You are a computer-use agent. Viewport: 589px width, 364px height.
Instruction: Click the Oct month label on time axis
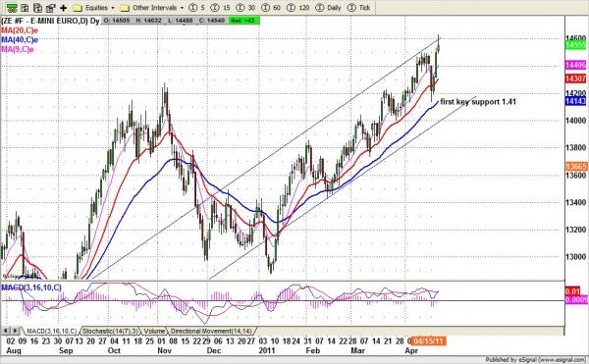click(x=114, y=350)
